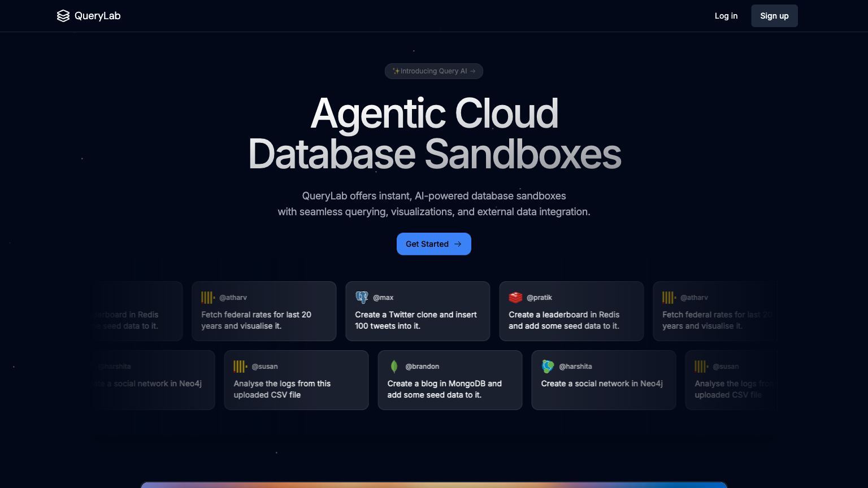This screenshot has height=488, width=868.
Task: Click the database icon beside fully visible @harshita
Action: pyautogui.click(x=548, y=367)
